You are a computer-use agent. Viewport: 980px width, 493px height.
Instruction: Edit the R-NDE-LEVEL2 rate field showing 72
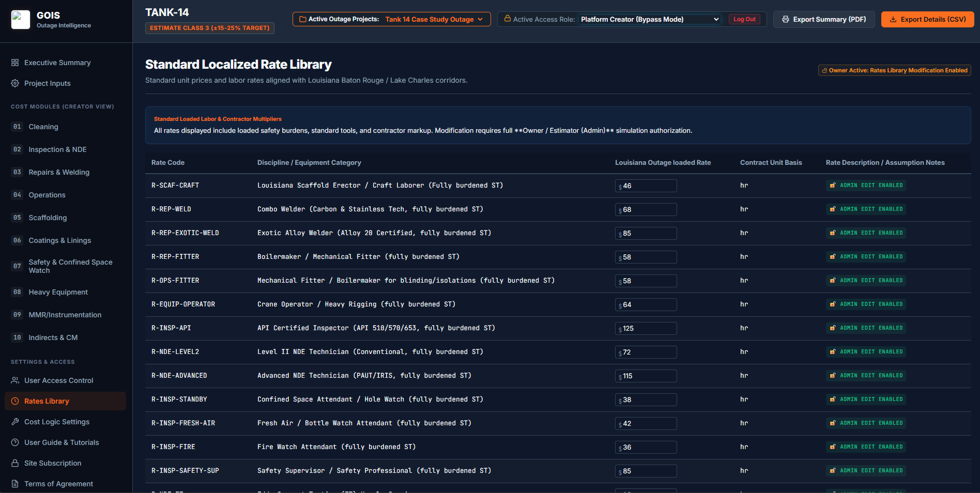[646, 352]
